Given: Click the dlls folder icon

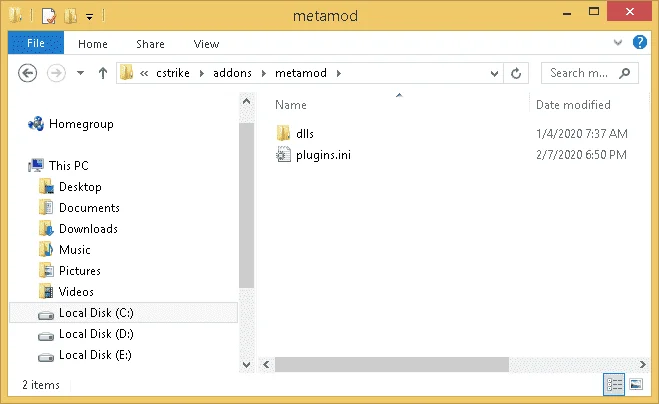Looking at the screenshot, I should point(283,133).
